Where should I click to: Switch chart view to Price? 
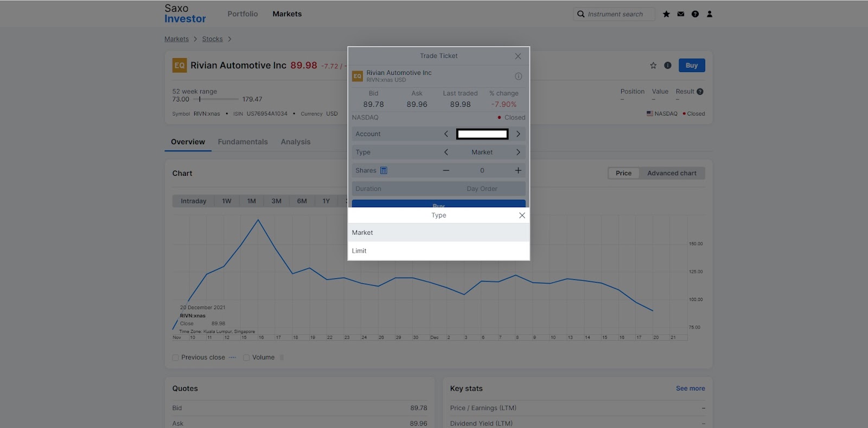(623, 174)
